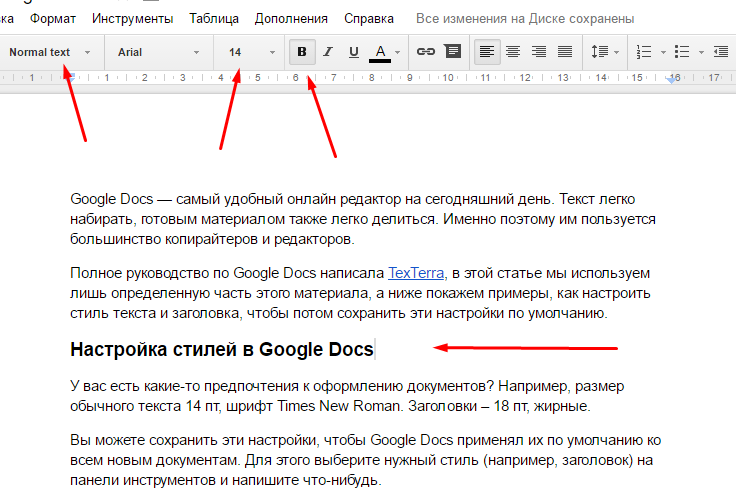Screen dimensions: 736x499
Task: Open the Таблица menu
Action: 214,19
